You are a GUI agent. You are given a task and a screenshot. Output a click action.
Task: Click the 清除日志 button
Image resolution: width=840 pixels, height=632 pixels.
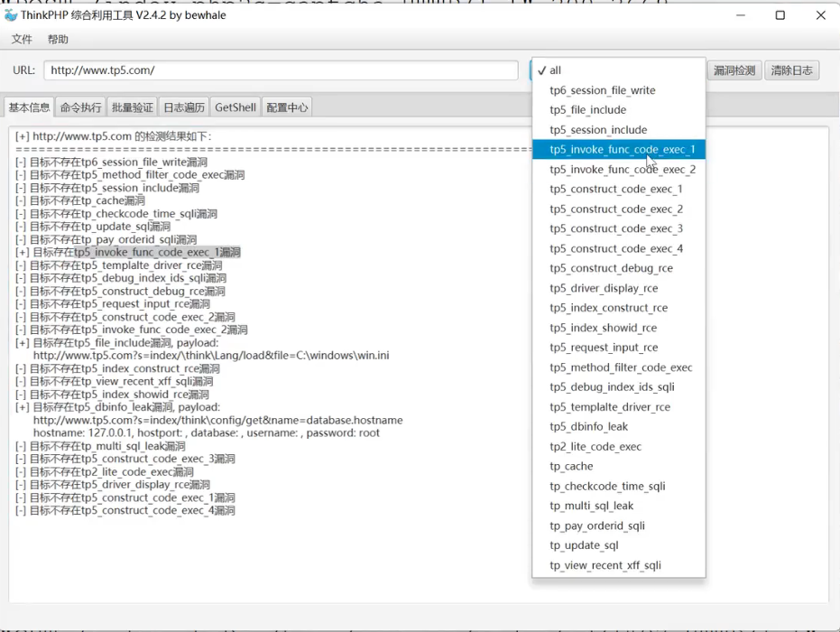pos(791,70)
